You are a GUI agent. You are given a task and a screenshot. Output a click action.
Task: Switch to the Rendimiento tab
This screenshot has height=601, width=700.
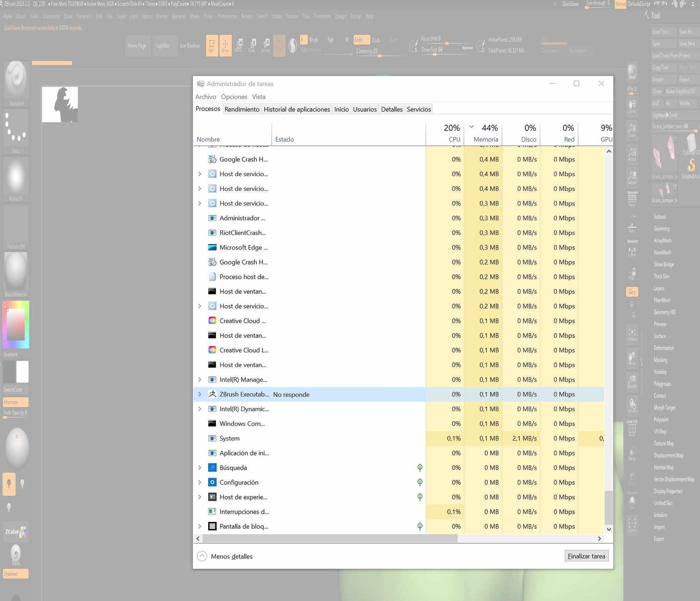click(x=242, y=109)
